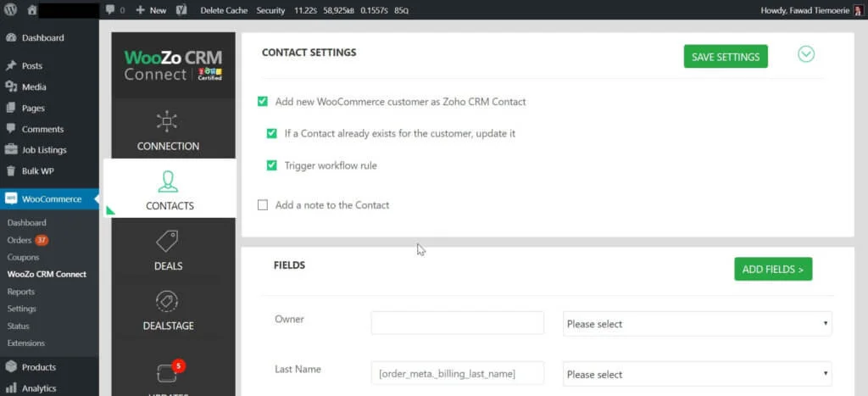This screenshot has height=396, width=868.
Task: Click the Save Settings button
Action: click(x=726, y=57)
